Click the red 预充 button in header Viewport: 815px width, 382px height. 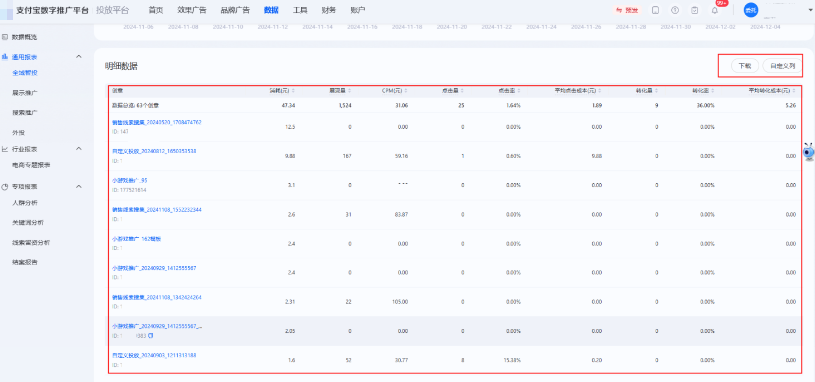pos(627,10)
